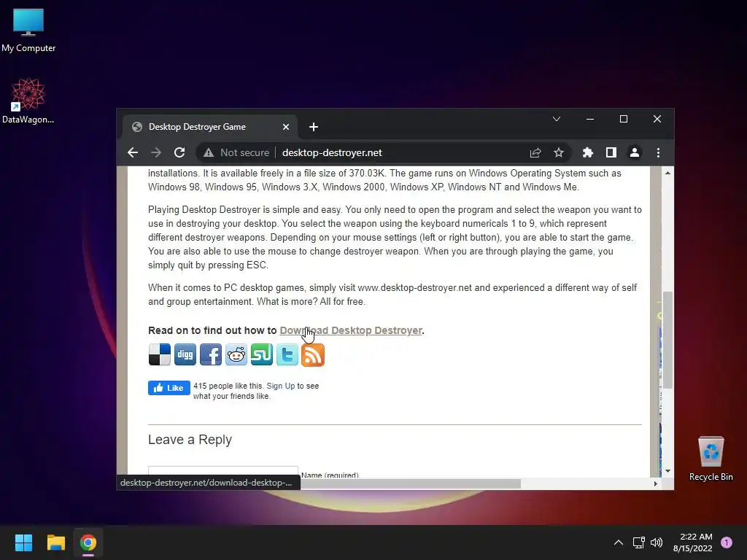Click the Leave a Reply heading
Screen dimensions: 747x560
[x=190, y=440]
